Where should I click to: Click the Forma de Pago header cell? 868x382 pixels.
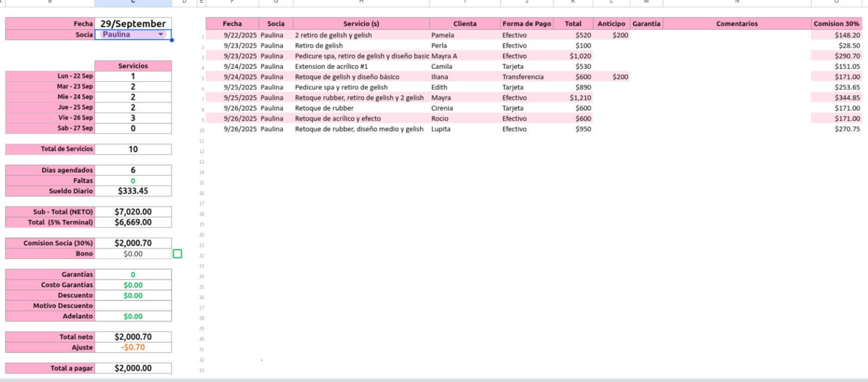click(526, 24)
